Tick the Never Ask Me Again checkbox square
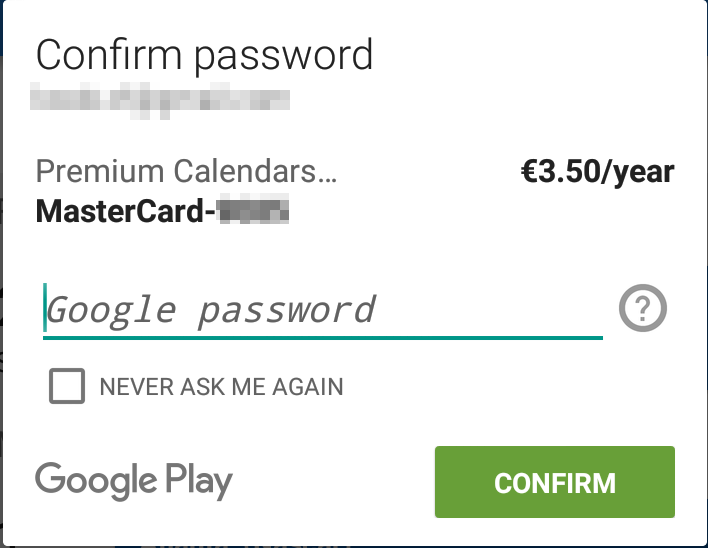The image size is (708, 548). click(67, 387)
